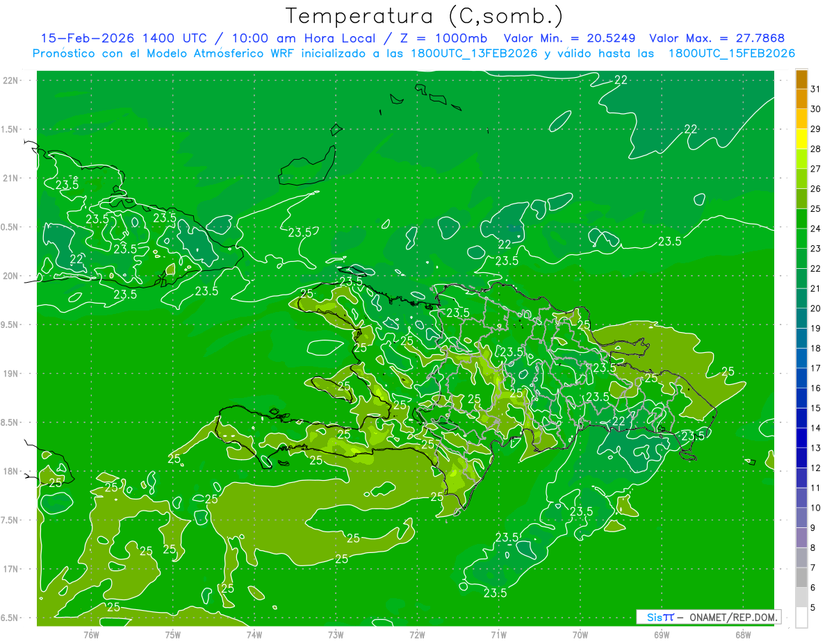Click the latitude axis label "17N"
The height and width of the screenshot is (644, 834).
(11, 570)
